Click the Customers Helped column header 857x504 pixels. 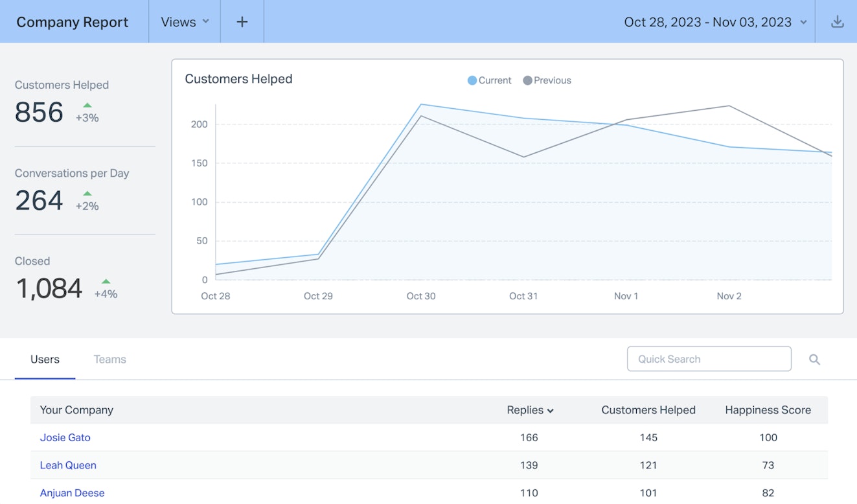648,410
